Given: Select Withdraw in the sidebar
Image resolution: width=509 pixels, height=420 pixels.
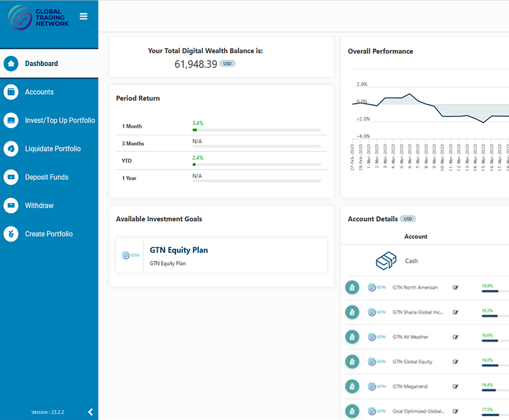Looking at the screenshot, I should (x=49, y=205).
